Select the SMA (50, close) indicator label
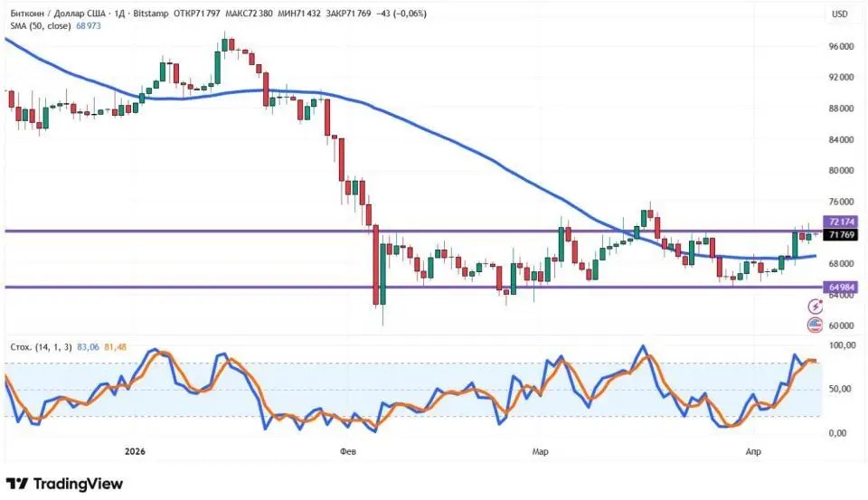Viewport: 868px width, 500px height. click(41, 25)
